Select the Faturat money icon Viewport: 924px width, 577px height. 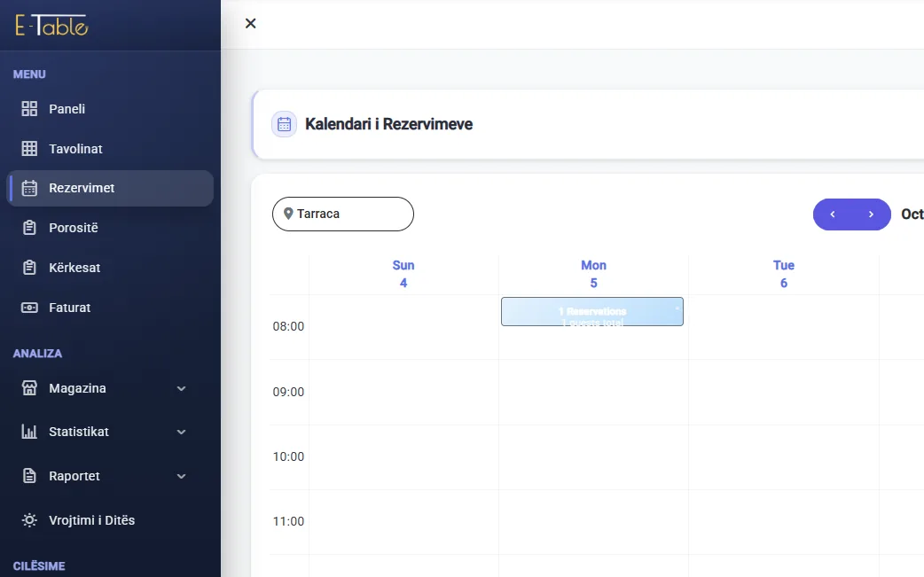29,308
